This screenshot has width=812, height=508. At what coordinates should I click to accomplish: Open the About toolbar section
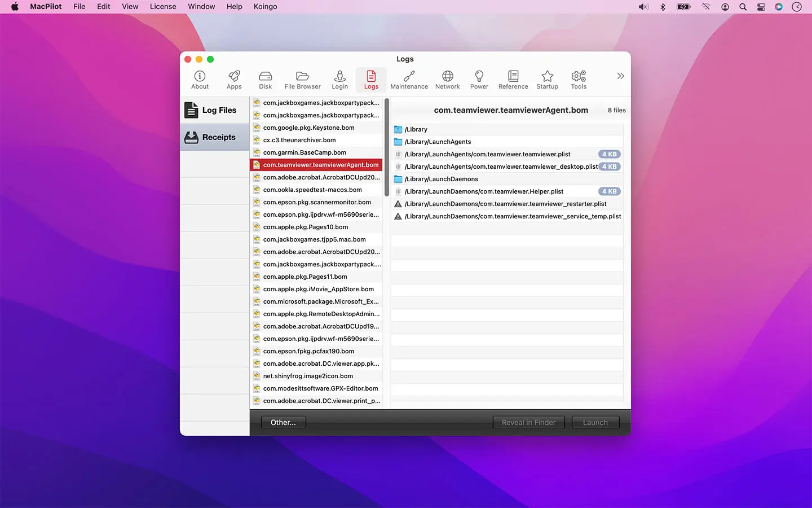(x=200, y=80)
